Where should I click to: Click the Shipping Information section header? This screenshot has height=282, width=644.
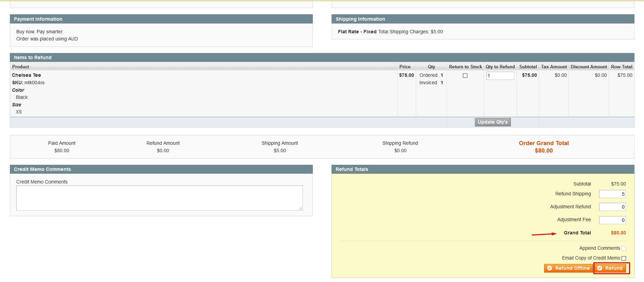tap(360, 19)
